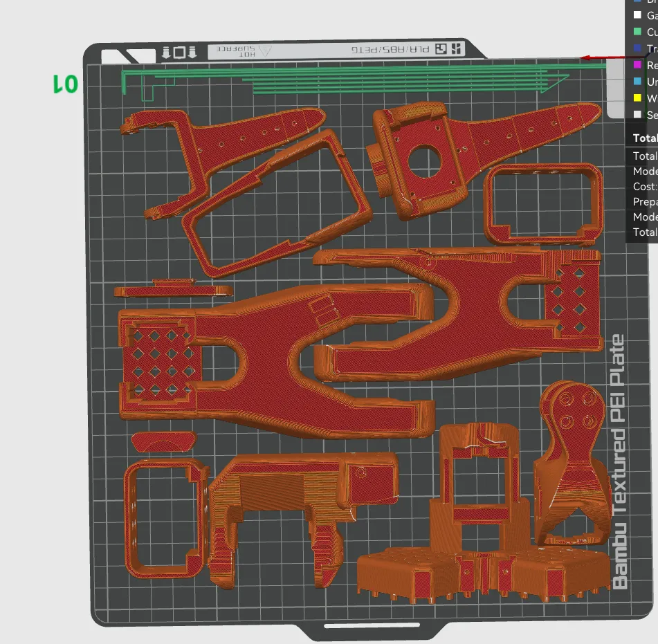Click the white legend color swatch
The width and height of the screenshot is (658, 644).
click(x=637, y=15)
